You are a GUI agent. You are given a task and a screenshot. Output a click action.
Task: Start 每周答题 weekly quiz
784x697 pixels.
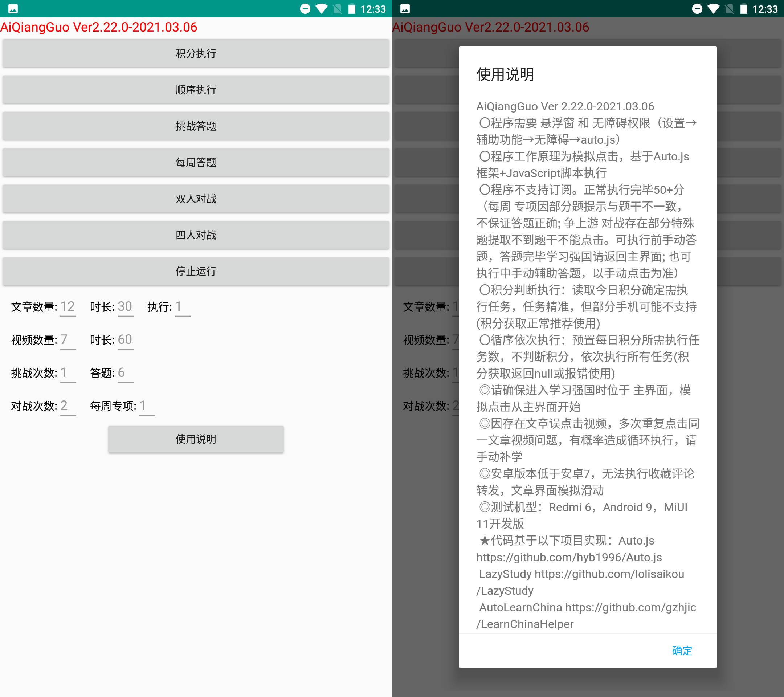tap(195, 162)
